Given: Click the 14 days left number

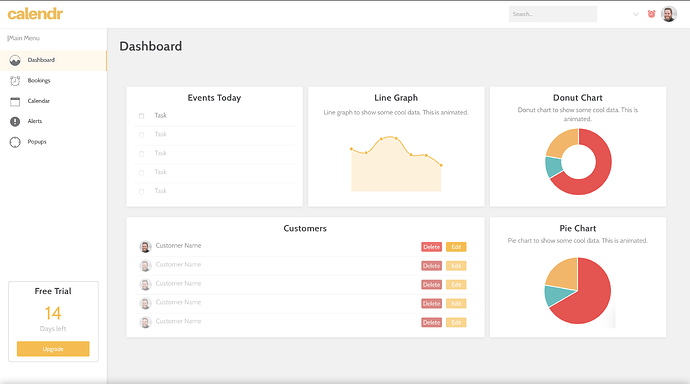Looking at the screenshot, I should click(53, 313).
